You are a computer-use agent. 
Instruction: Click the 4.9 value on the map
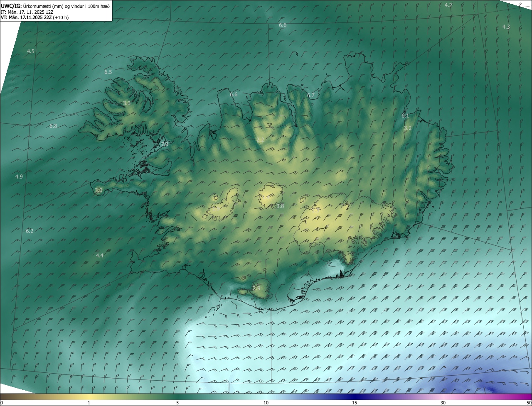(x=19, y=176)
